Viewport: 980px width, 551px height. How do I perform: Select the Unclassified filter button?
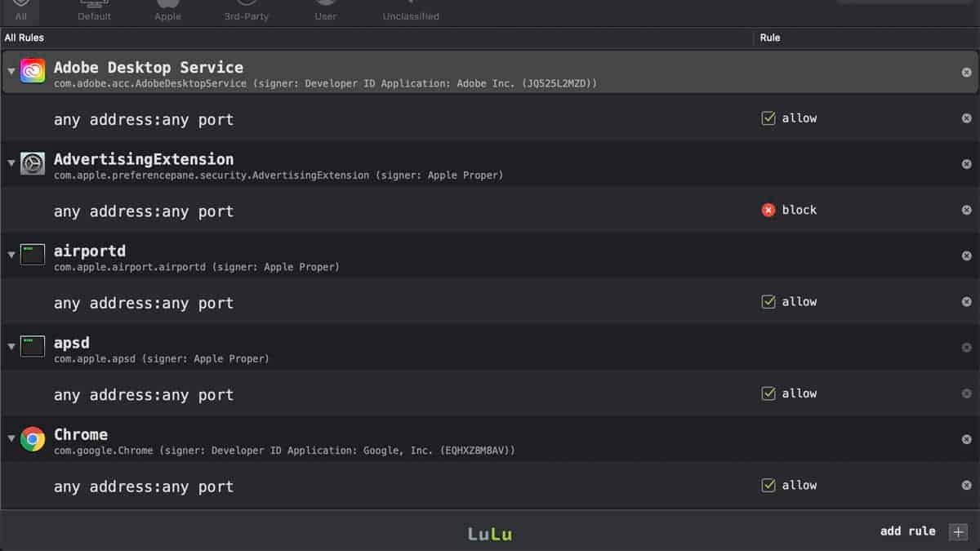click(410, 10)
